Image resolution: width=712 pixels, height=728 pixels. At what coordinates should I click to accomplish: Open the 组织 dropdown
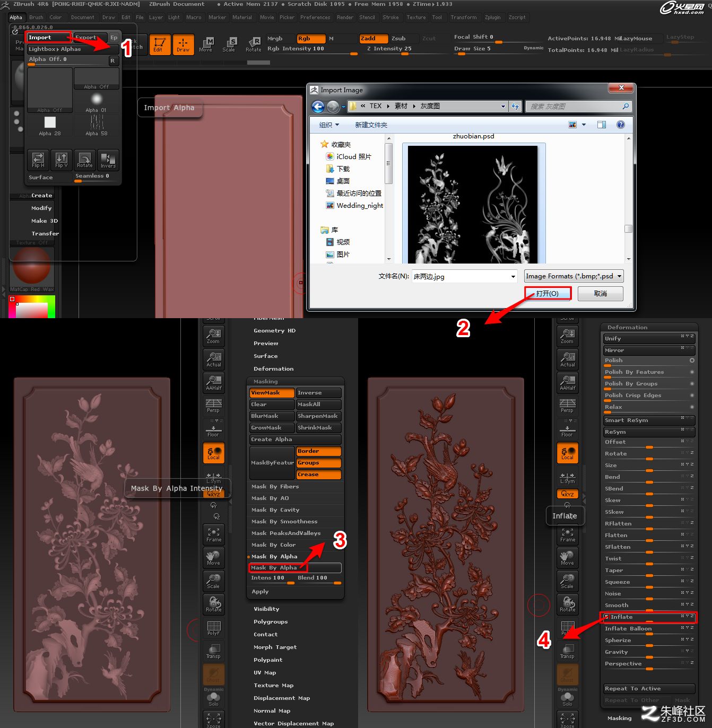[x=329, y=125]
